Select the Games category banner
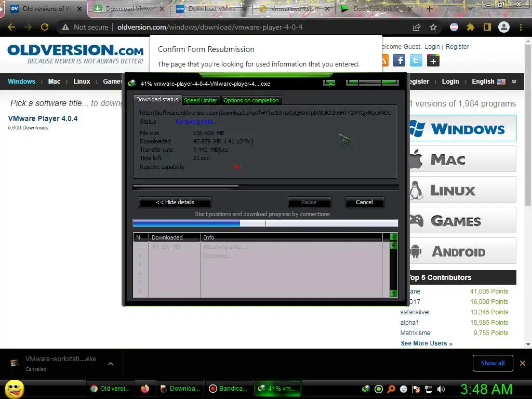This screenshot has height=399, width=532. coord(463,220)
